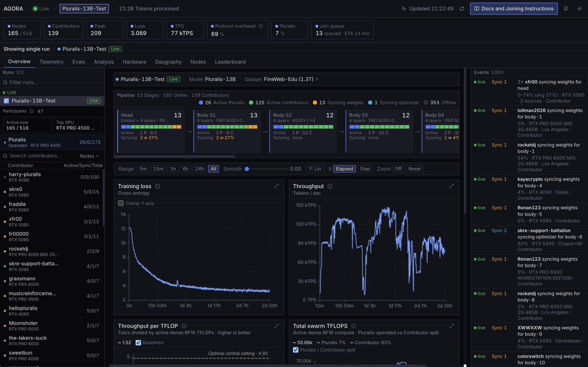The image size is (588, 367).
Task: Uncheck Pluralis / Contributor split checkbox
Action: click(295, 350)
